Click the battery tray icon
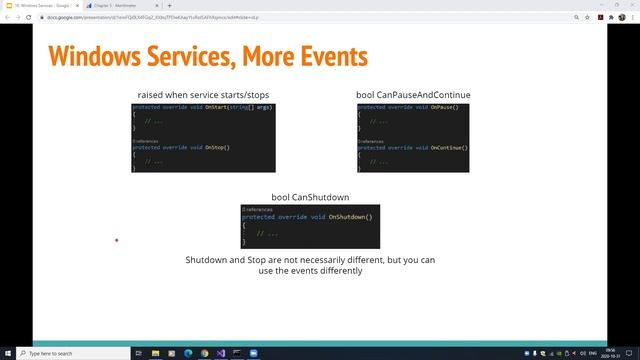Viewport: 640px width, 360px height. (567, 353)
